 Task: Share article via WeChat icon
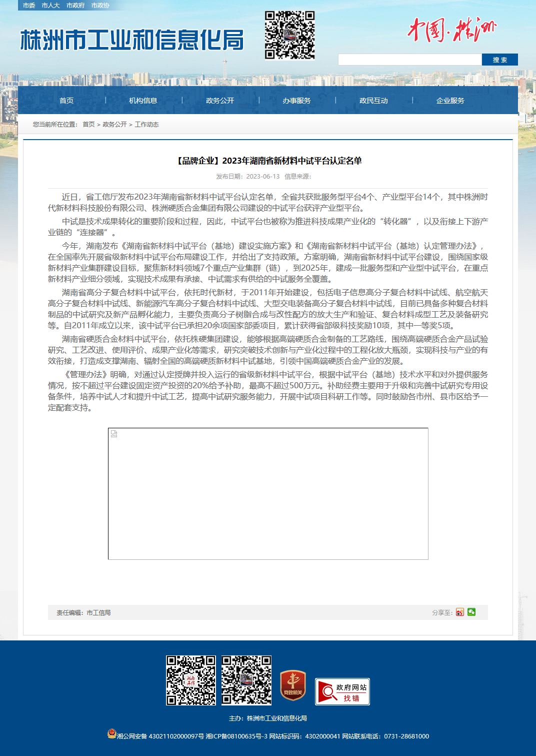coord(471,612)
